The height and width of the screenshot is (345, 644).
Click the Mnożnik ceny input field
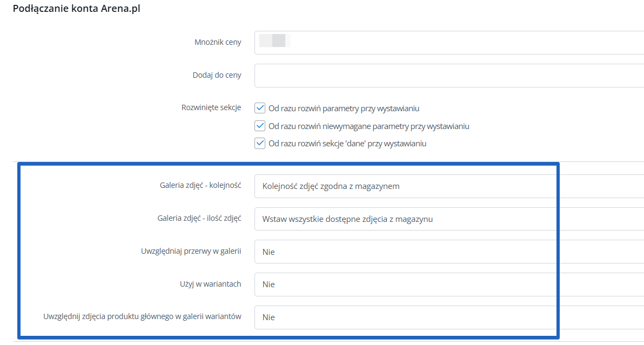[x=448, y=43]
